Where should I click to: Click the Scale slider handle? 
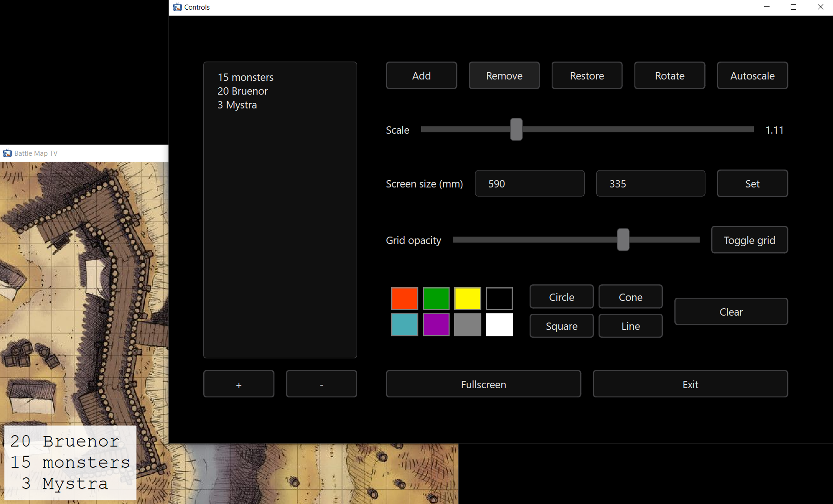pos(516,130)
